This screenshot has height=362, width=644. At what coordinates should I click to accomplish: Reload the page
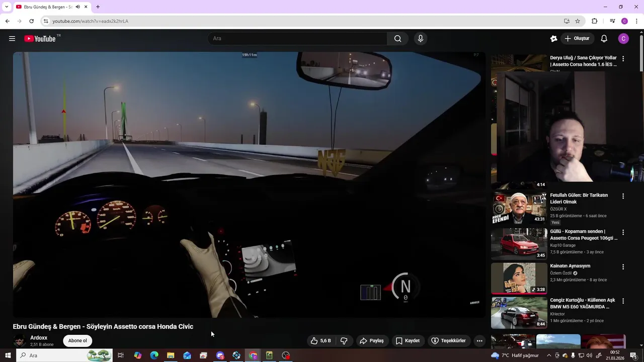click(31, 21)
